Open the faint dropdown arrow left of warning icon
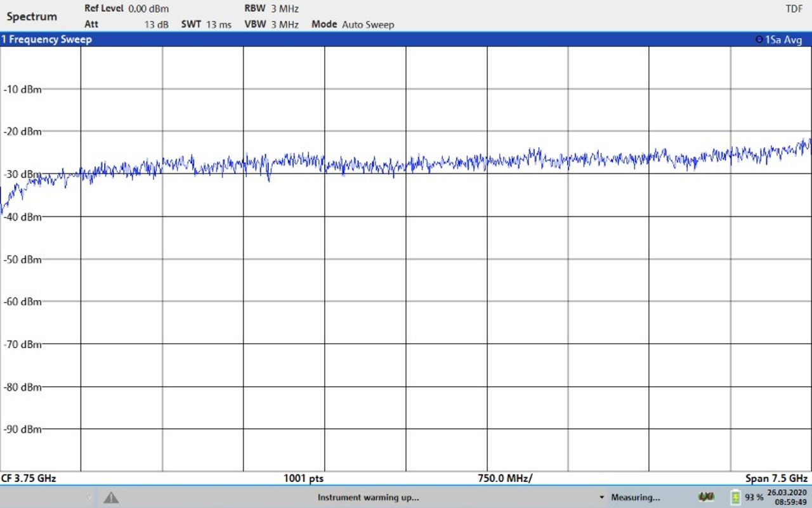The image size is (812, 508). pyautogui.click(x=89, y=497)
